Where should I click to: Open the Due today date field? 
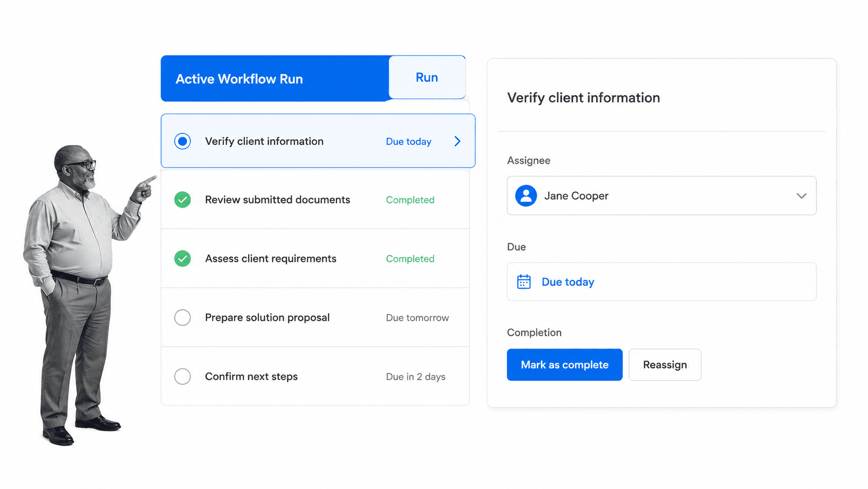coord(661,282)
